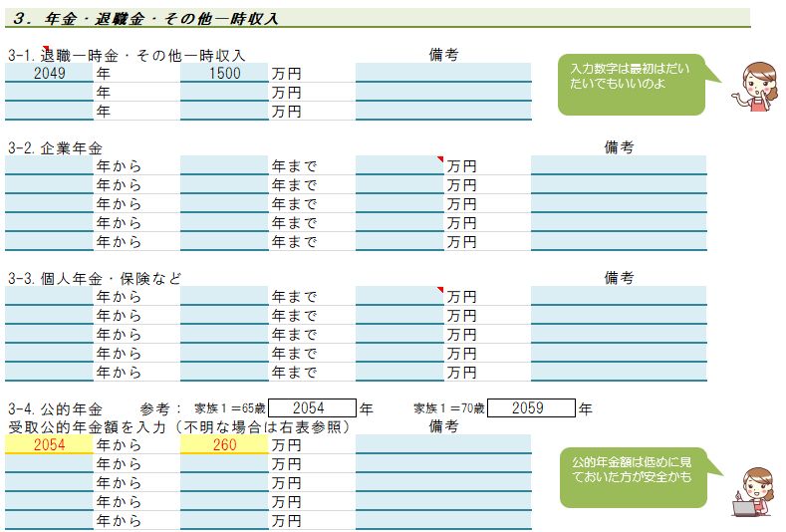Select the first 年から cell under 企業年金
Screen dimensions: 786x532
pos(49,165)
